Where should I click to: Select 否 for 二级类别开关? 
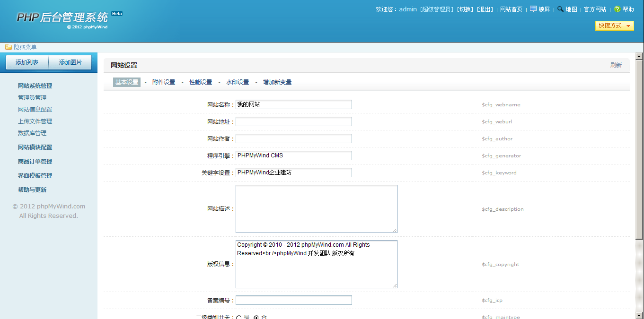(x=256, y=318)
